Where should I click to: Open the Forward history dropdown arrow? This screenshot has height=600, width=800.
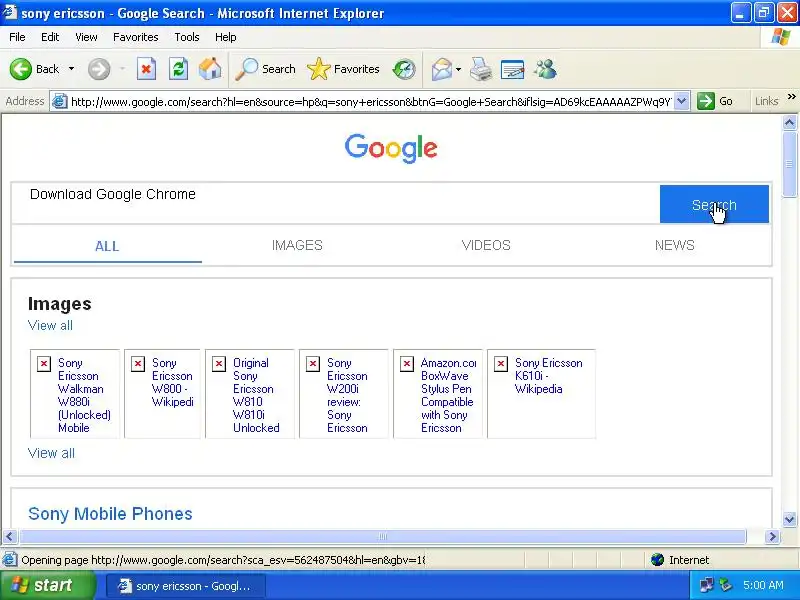122,69
